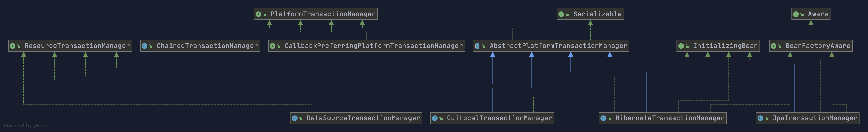Click the PlatformTransactionManager interface icon
The image size is (868, 132).
[258, 14]
